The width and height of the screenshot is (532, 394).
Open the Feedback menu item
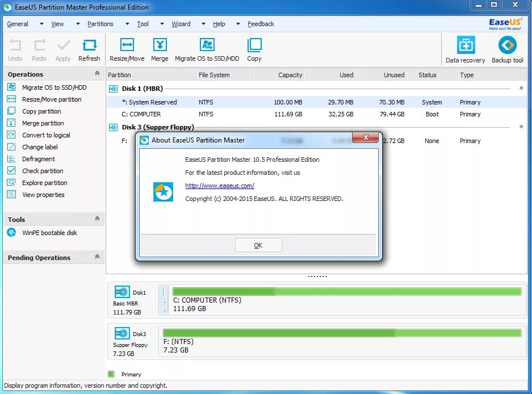(261, 24)
